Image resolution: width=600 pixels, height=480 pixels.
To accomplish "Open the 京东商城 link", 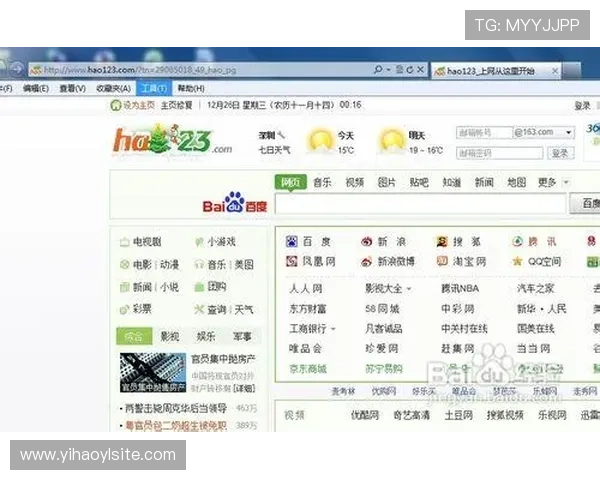I will point(308,369).
